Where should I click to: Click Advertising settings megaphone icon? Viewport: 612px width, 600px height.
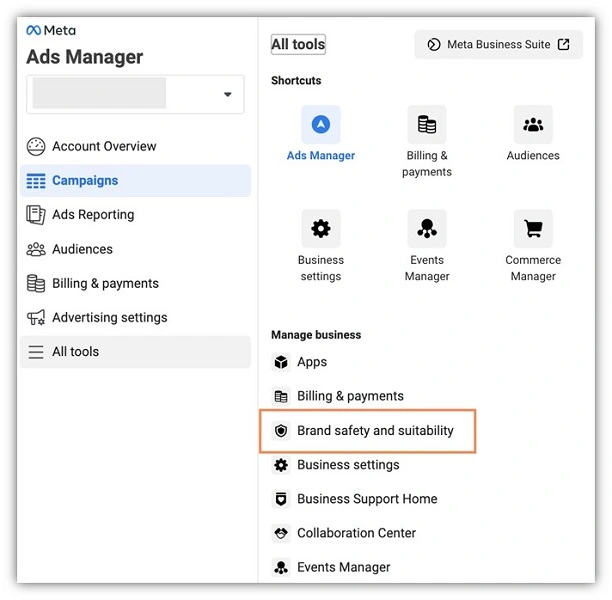(x=36, y=318)
